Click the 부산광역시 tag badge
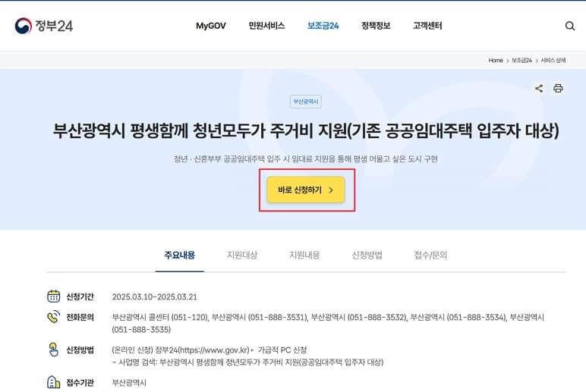Viewport: 586px width, 392px height. click(x=306, y=102)
